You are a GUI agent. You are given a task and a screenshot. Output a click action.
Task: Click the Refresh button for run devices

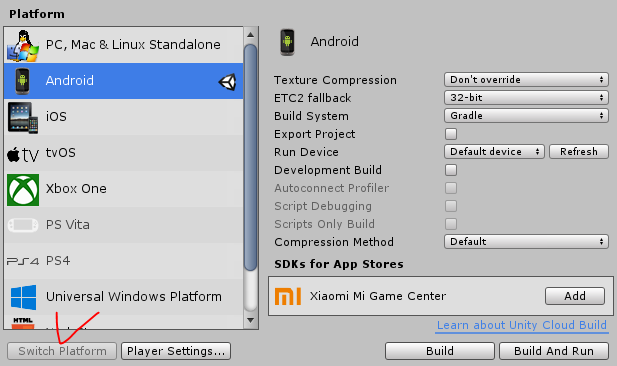579,152
